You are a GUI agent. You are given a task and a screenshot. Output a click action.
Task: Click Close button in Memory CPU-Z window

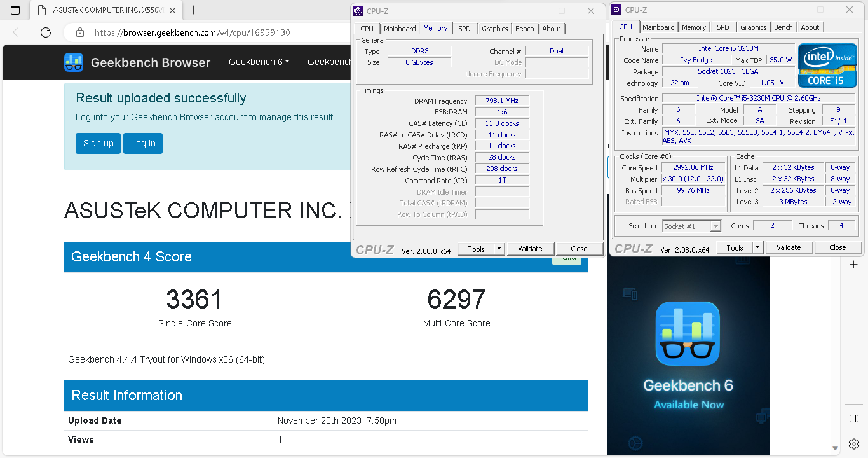tap(579, 249)
